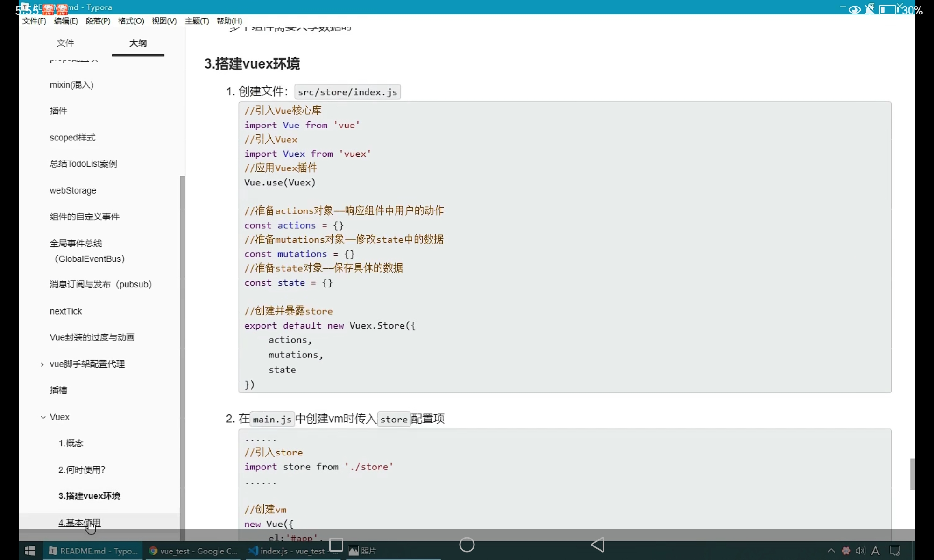
Task: Open the 格式(O) menu
Action: (x=131, y=21)
